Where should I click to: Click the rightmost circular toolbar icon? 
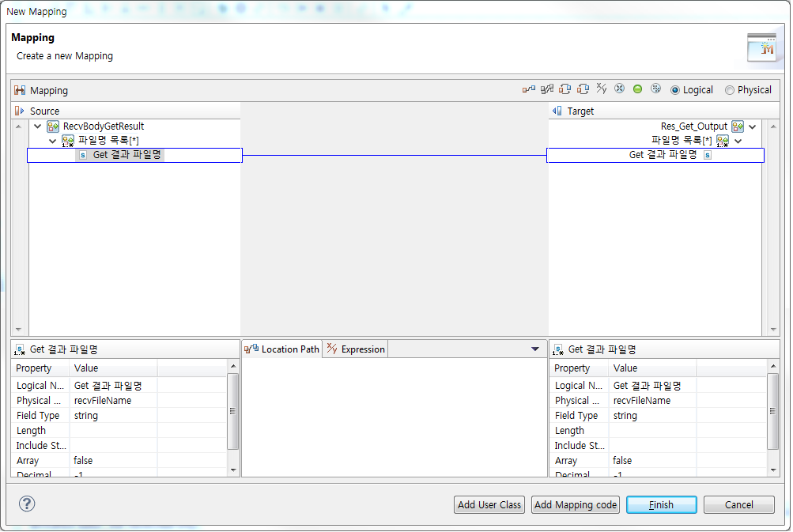pos(655,89)
